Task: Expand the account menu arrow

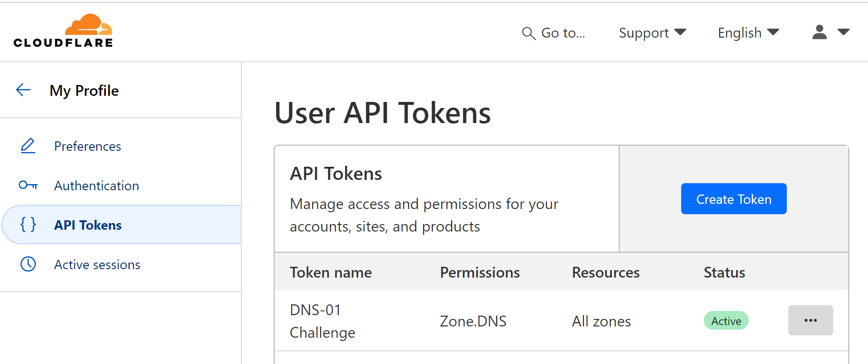Action: (x=844, y=32)
